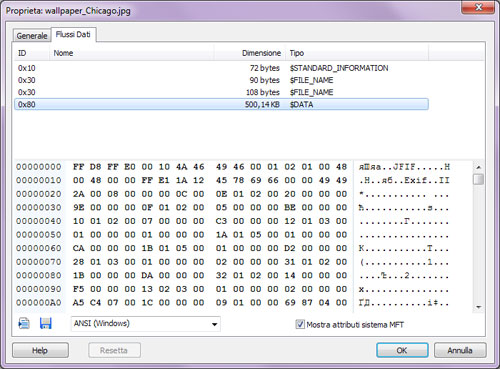Cancel with the Annulla button
Image resolution: width=500 pixels, height=369 pixels.
(460, 350)
